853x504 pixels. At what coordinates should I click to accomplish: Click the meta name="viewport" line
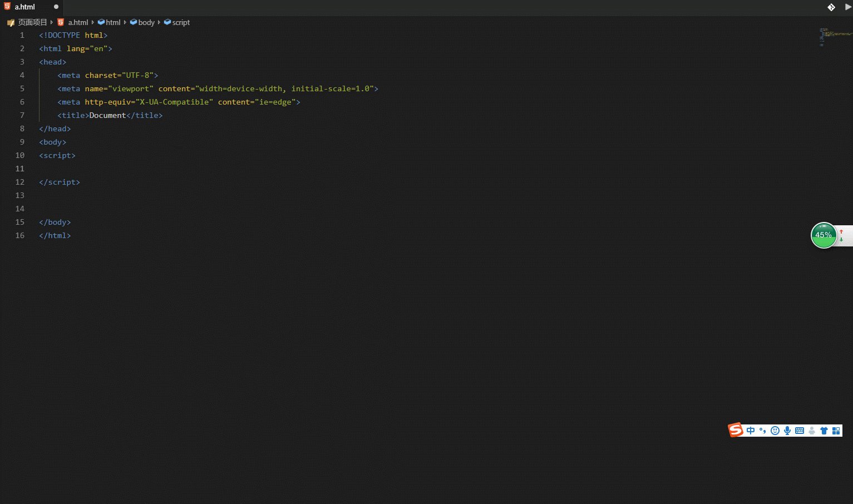pos(218,88)
